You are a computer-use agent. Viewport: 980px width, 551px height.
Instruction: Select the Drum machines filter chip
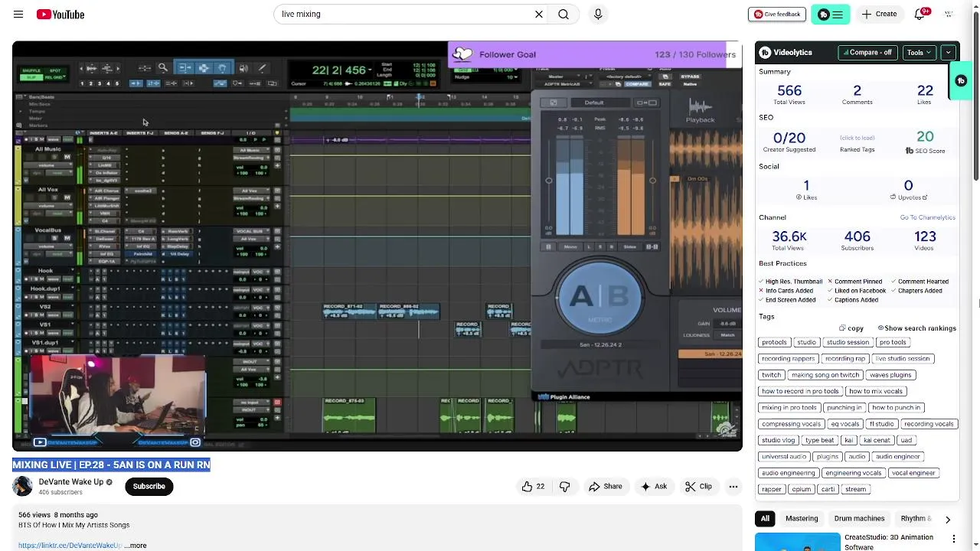pyautogui.click(x=859, y=518)
